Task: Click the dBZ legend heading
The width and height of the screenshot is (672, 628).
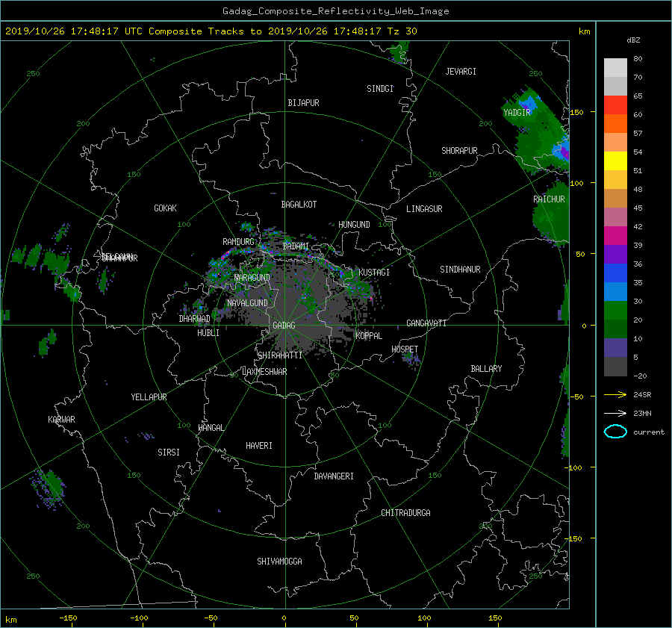Action: click(633, 40)
